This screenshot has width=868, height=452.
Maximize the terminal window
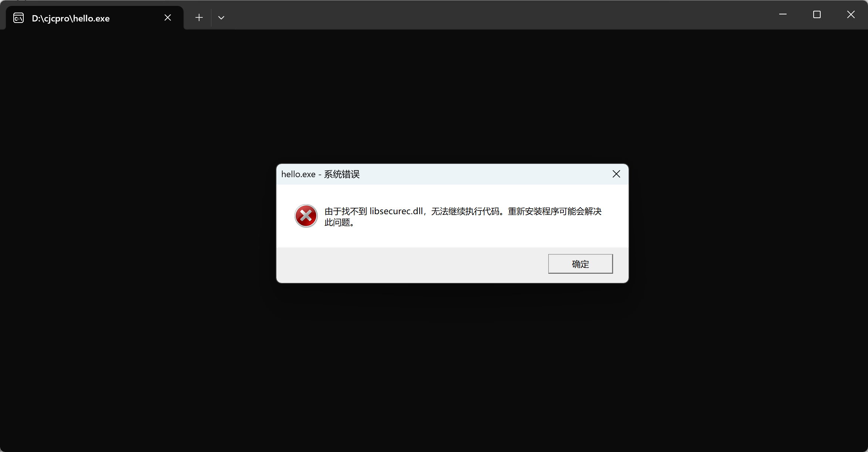[x=817, y=14]
